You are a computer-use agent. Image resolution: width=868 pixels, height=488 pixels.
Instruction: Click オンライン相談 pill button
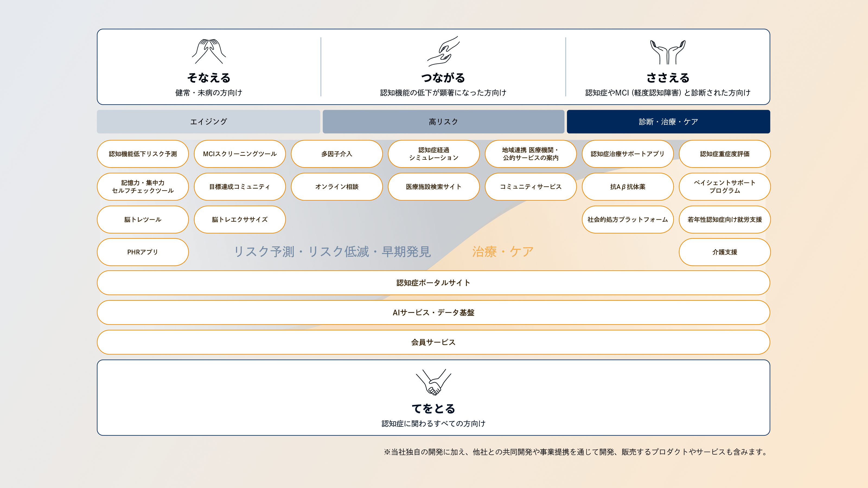click(x=337, y=187)
